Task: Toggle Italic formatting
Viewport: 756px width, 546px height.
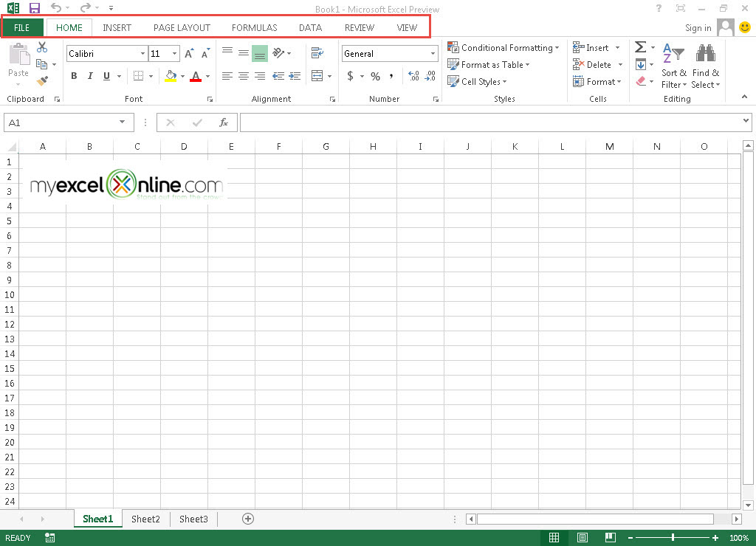Action: pos(90,76)
